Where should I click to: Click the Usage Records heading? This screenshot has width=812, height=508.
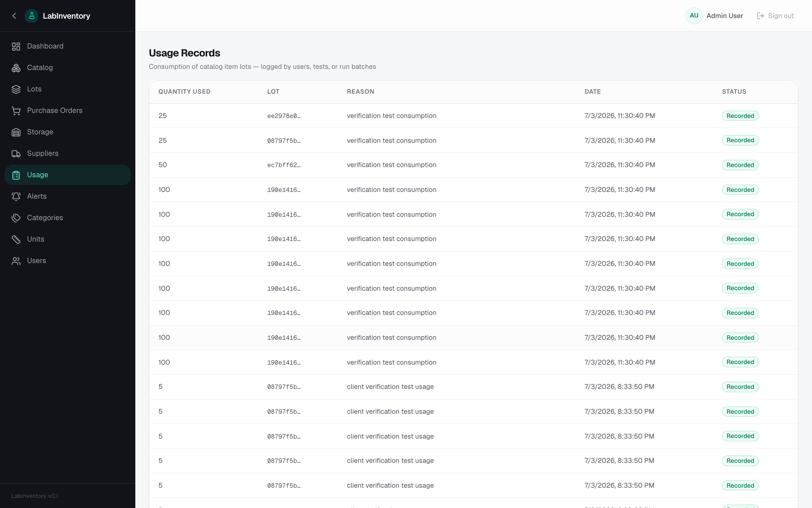[x=185, y=53]
